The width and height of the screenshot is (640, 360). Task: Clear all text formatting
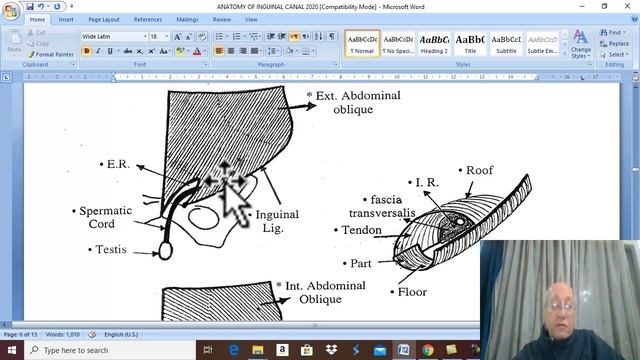202,37
